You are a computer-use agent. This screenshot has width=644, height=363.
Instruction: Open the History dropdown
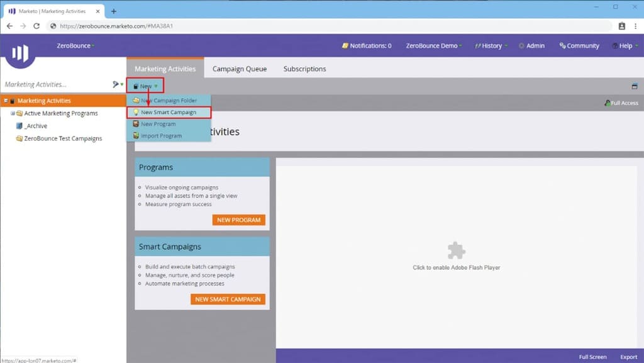point(491,45)
